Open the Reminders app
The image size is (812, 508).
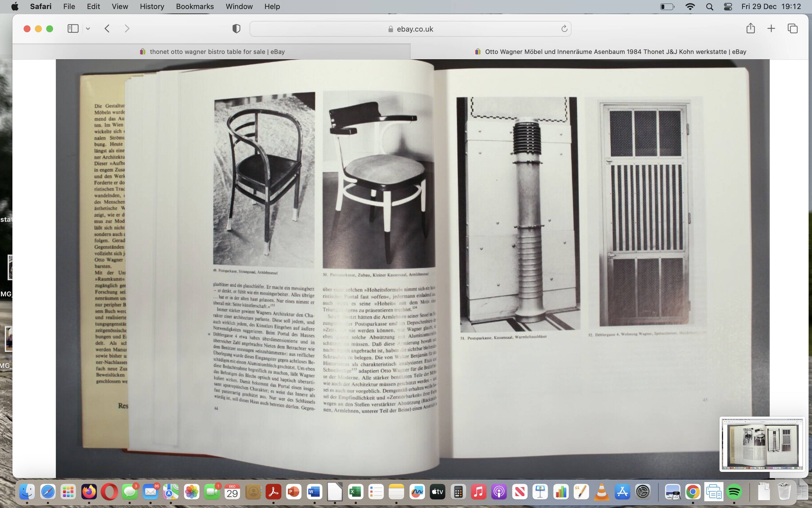376,492
